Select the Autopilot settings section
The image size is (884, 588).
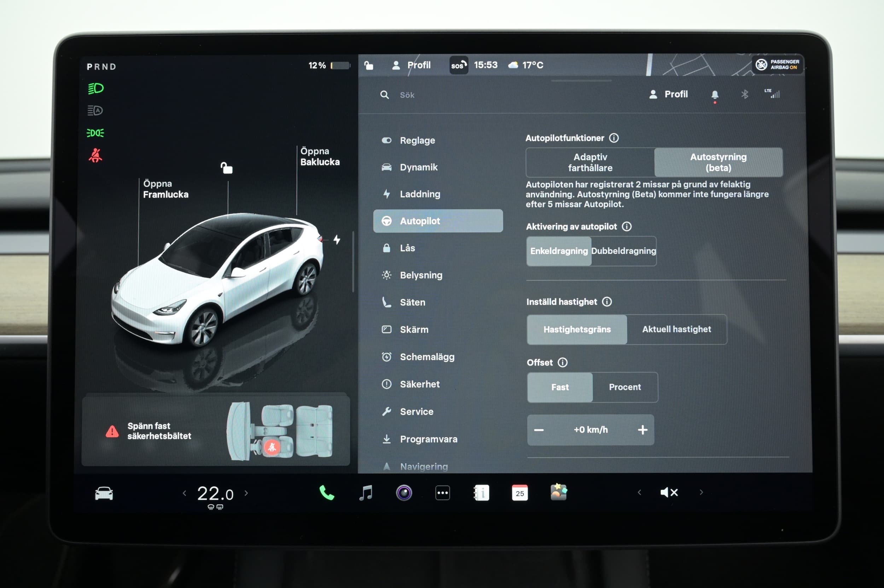coord(438,221)
